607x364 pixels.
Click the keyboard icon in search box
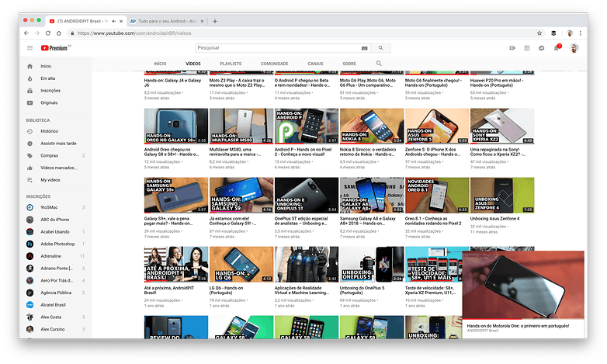[x=364, y=48]
